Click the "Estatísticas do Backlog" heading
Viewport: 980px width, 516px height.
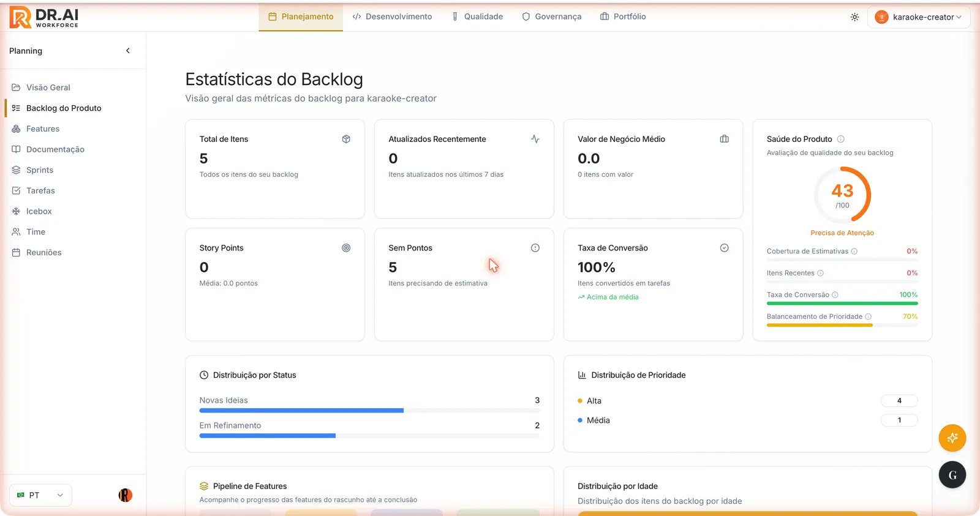click(x=274, y=80)
